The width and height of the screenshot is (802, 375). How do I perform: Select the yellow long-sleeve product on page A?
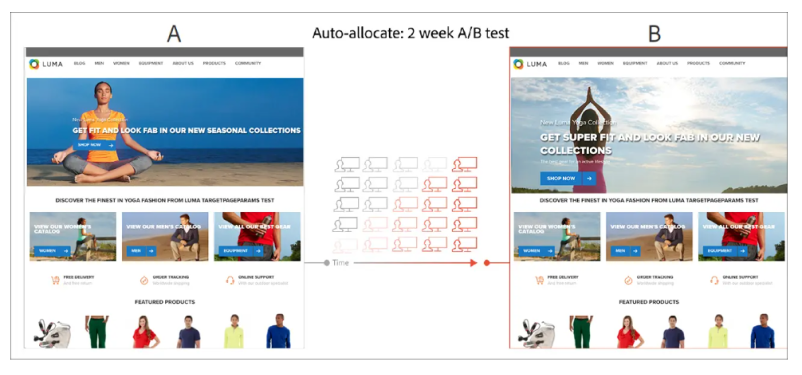(x=234, y=332)
